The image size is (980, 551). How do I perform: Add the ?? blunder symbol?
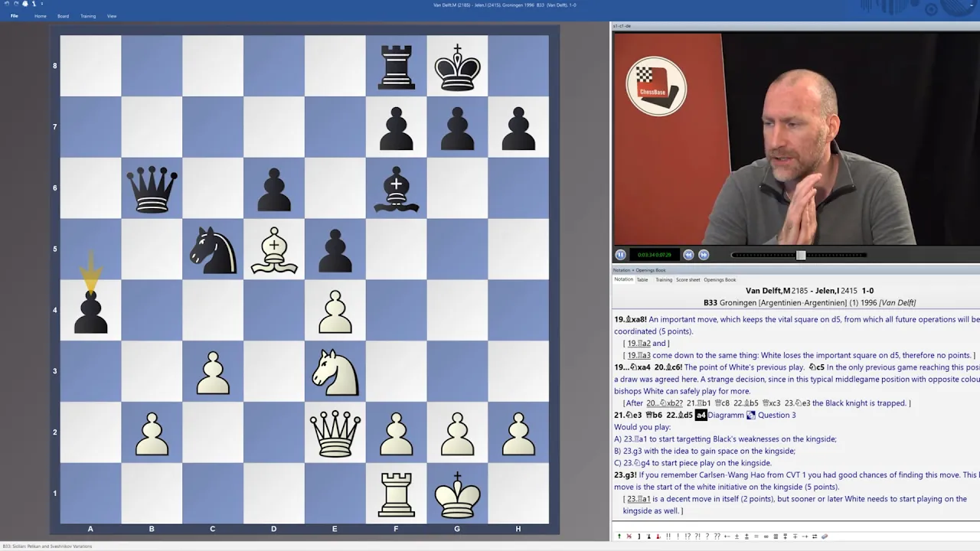pyautogui.click(x=717, y=536)
